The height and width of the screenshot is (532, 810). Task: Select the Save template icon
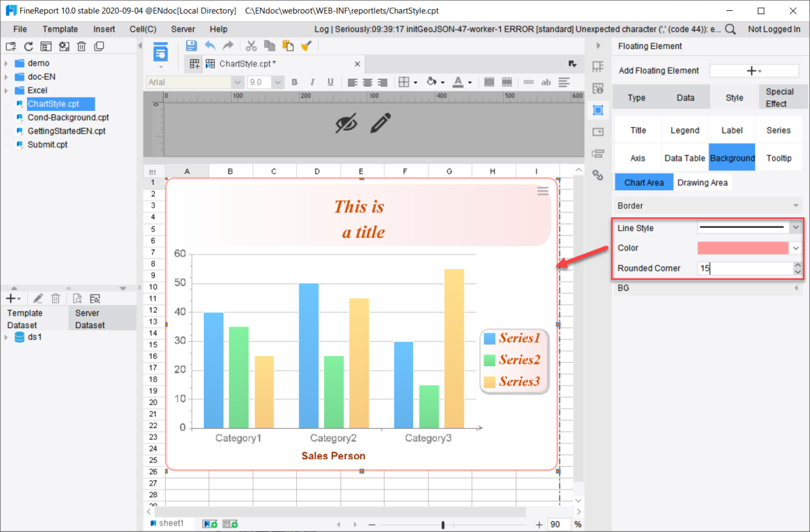[x=191, y=44]
